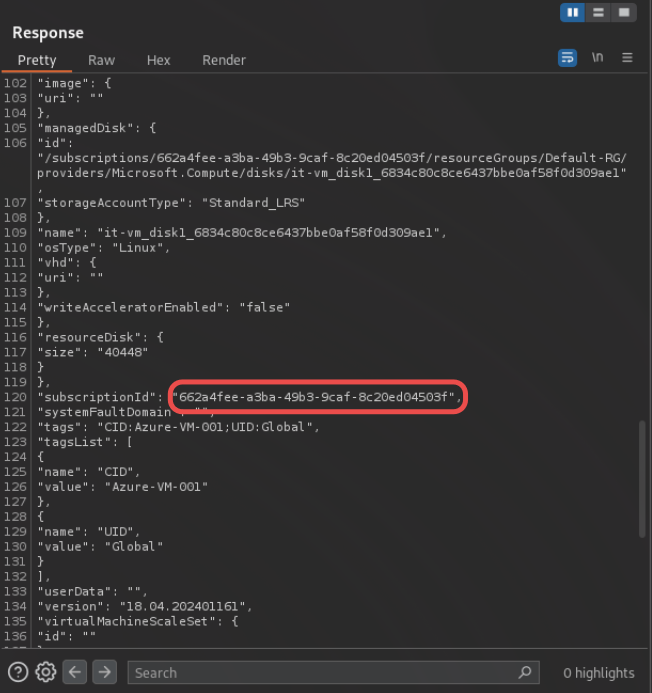Switch to top-bottom split layout
652x693 pixels.
click(x=598, y=13)
